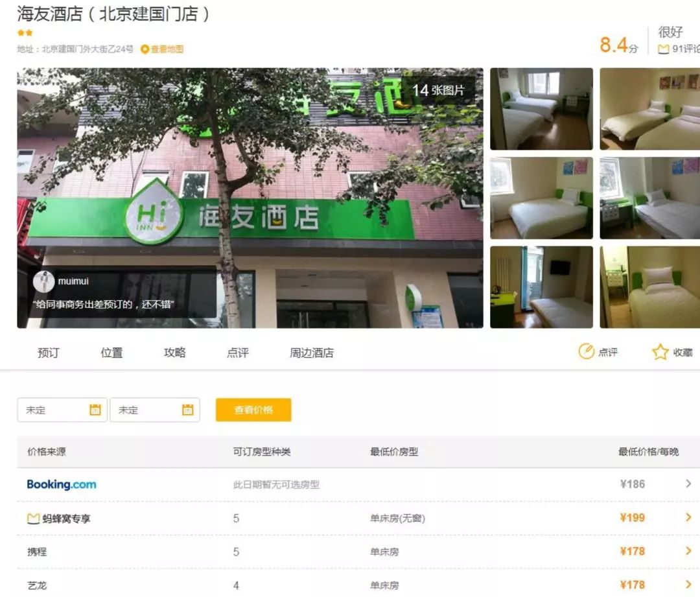This screenshot has width=700, height=597.
Task: Click the 最低价格/每晚 column header
Action: pyautogui.click(x=648, y=452)
